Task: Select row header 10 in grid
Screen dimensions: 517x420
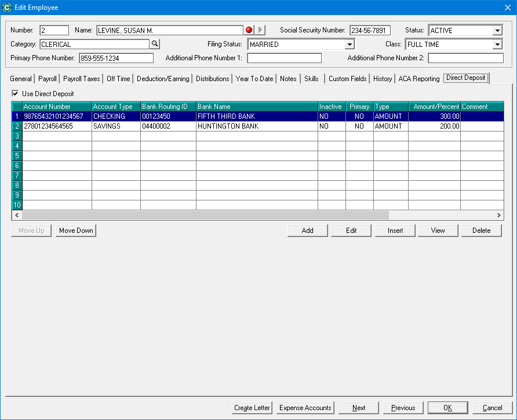Action: pos(17,205)
